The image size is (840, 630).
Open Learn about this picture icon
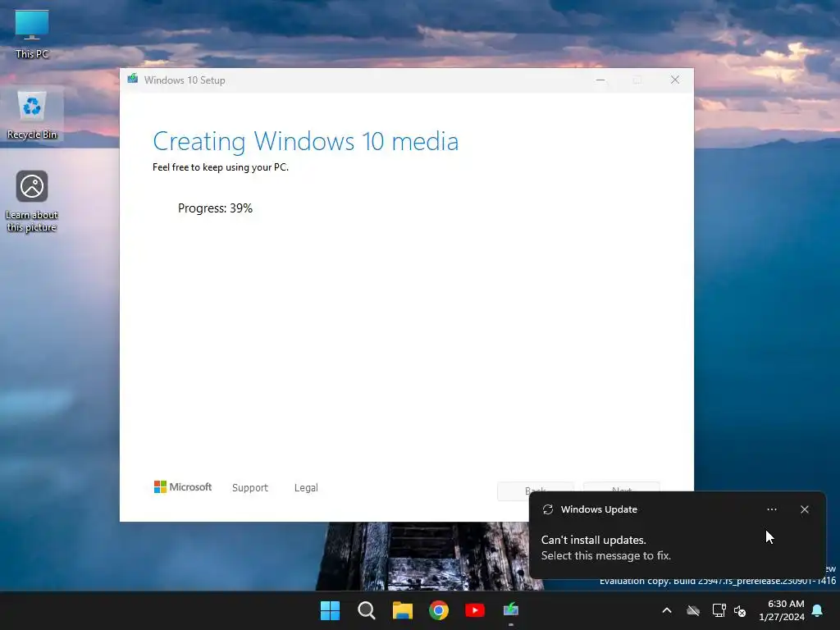tap(32, 201)
